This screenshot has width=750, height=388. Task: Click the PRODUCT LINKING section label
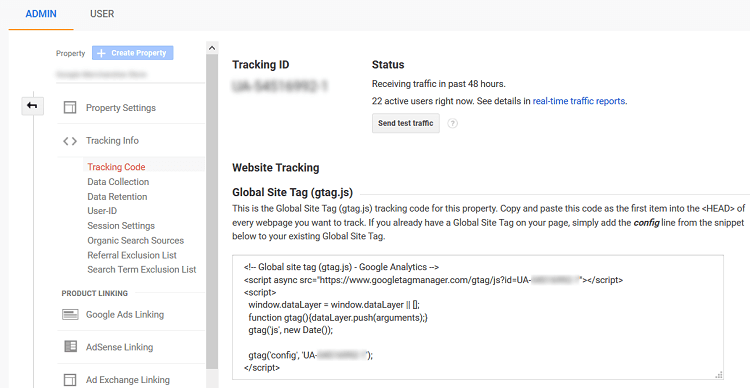coord(95,293)
